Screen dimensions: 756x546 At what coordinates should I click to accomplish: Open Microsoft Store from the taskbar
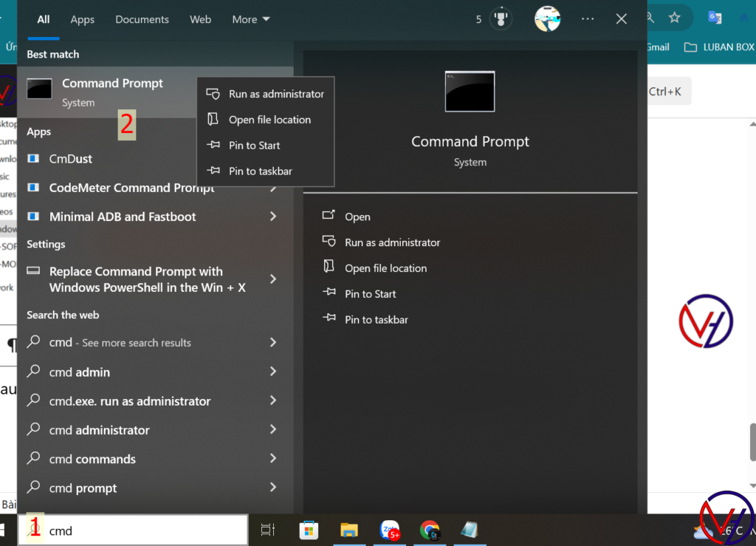[x=309, y=530]
